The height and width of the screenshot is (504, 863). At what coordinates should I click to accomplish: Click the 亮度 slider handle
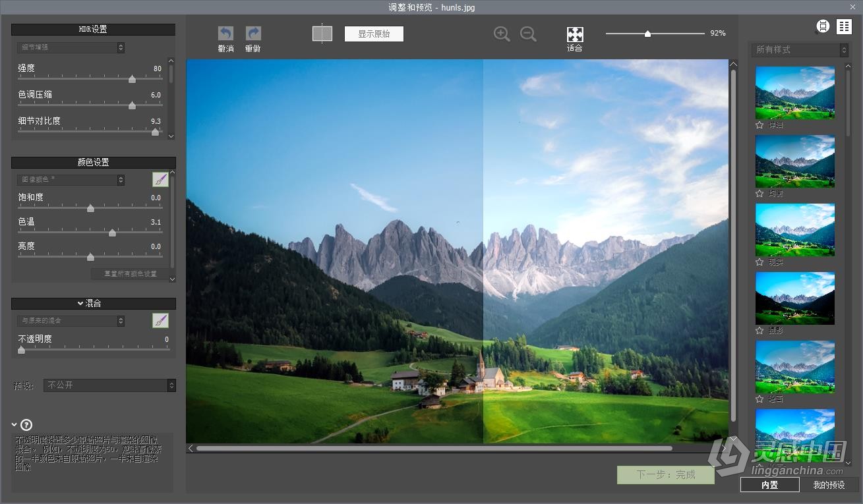(x=90, y=257)
